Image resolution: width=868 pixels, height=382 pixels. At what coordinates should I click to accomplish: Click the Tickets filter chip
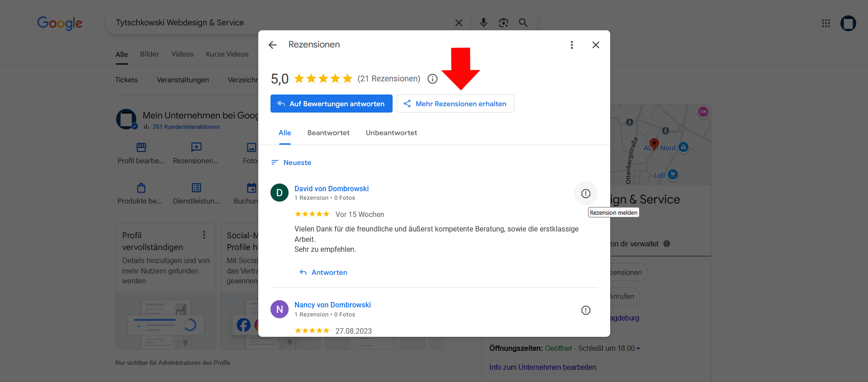point(126,80)
